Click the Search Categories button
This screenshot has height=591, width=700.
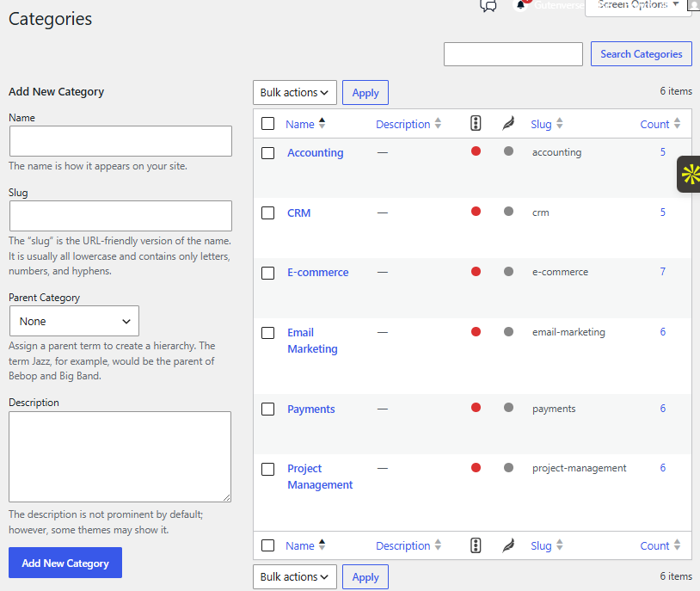pyautogui.click(x=641, y=53)
